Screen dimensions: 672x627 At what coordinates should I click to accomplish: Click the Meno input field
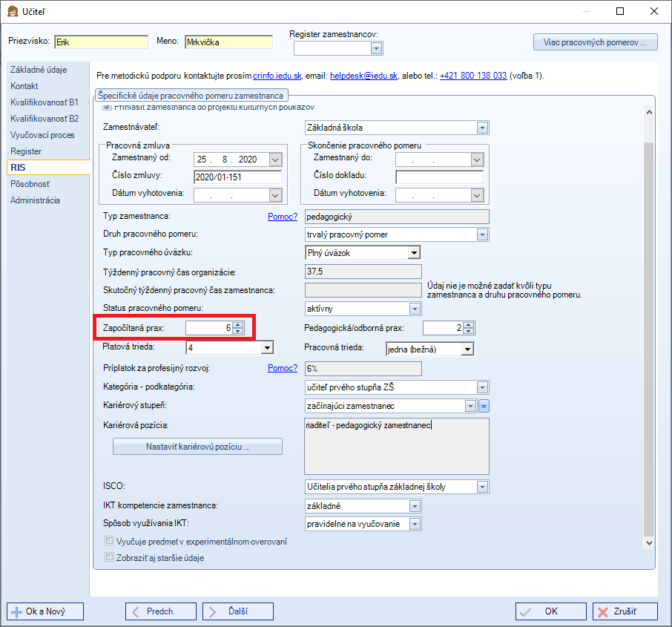pyautogui.click(x=229, y=42)
